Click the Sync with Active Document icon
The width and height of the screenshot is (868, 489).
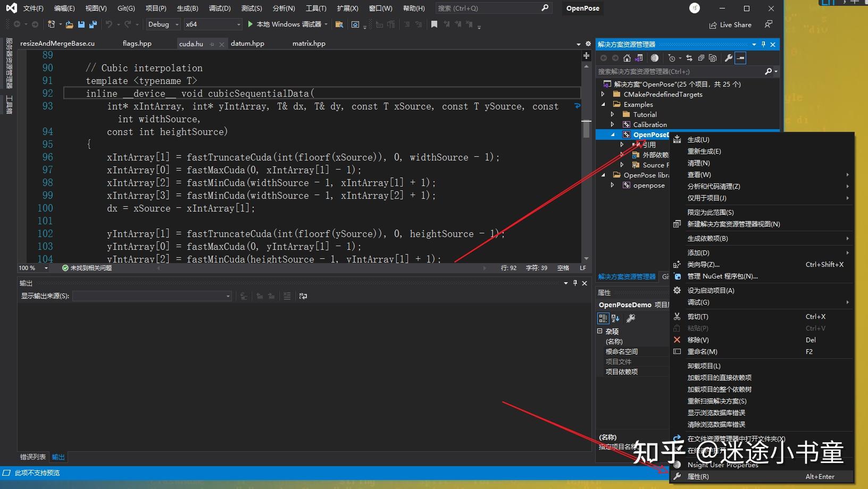click(689, 58)
